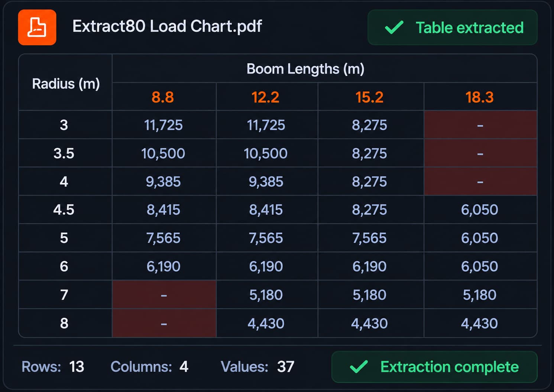Click the checkmark icon beside Extraction complete
This screenshot has width=554, height=392.
click(359, 367)
